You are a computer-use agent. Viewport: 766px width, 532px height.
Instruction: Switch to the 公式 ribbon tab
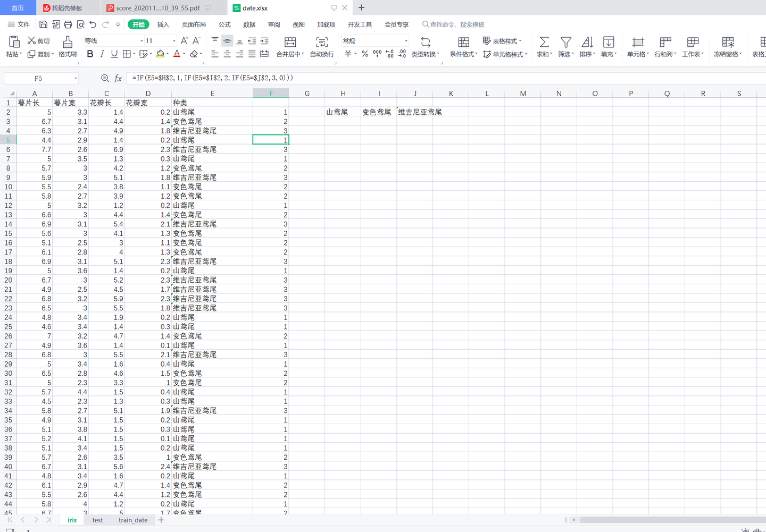click(x=224, y=24)
